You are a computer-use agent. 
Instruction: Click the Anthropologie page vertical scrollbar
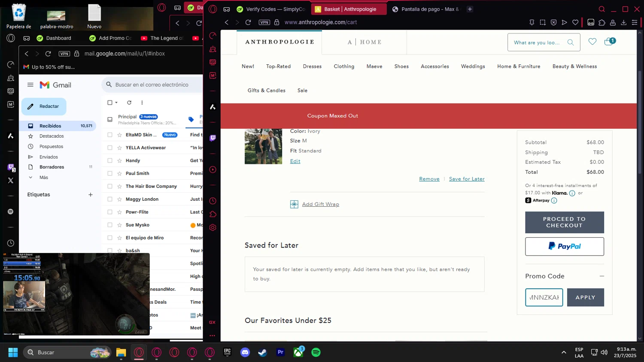pyautogui.click(x=640, y=122)
